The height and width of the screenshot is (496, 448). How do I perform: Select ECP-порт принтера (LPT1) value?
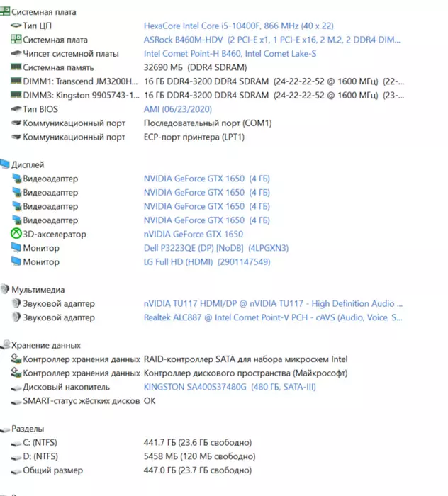194,137
